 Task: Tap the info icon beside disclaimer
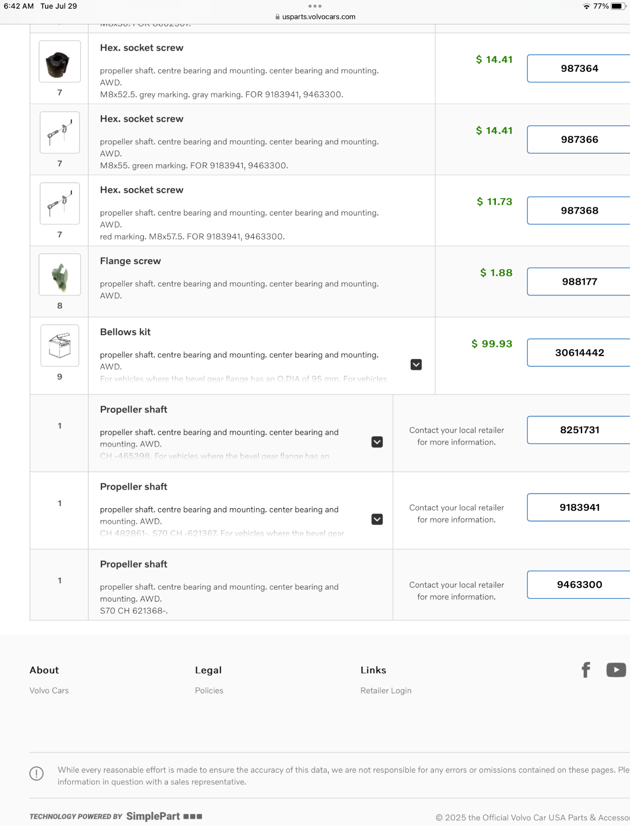pyautogui.click(x=37, y=773)
